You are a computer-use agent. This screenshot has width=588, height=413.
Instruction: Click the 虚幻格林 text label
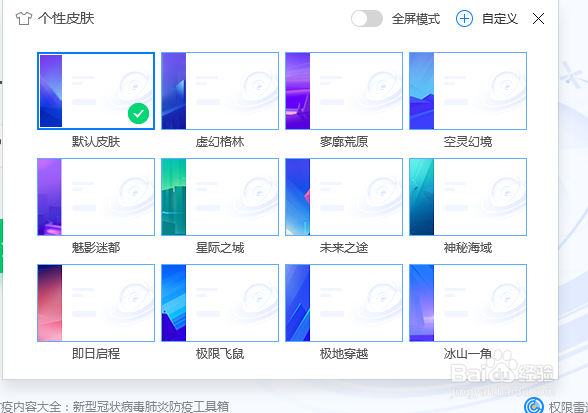click(x=220, y=142)
